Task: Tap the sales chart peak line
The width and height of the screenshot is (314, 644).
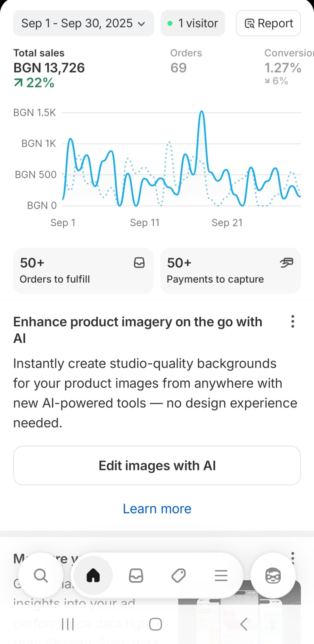Action: point(202,113)
